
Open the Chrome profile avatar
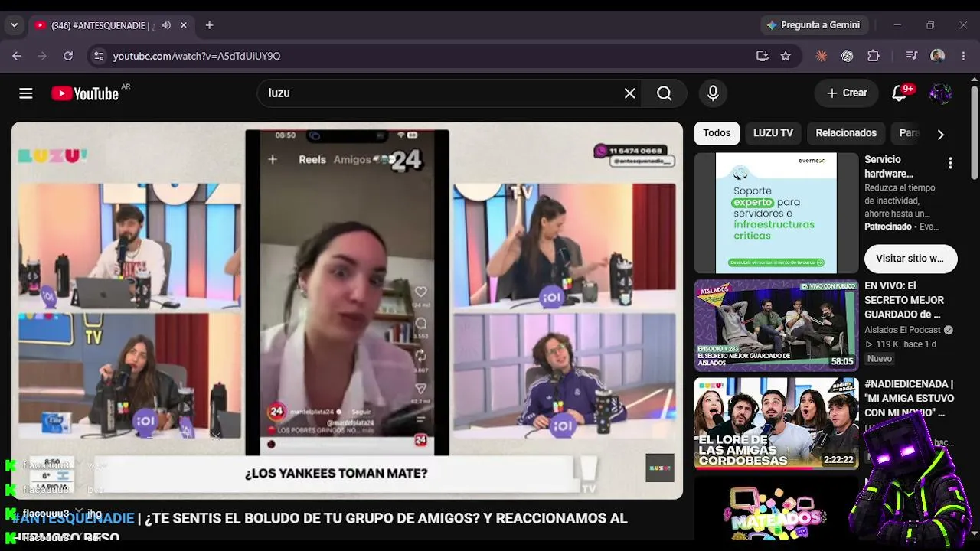[937, 56]
